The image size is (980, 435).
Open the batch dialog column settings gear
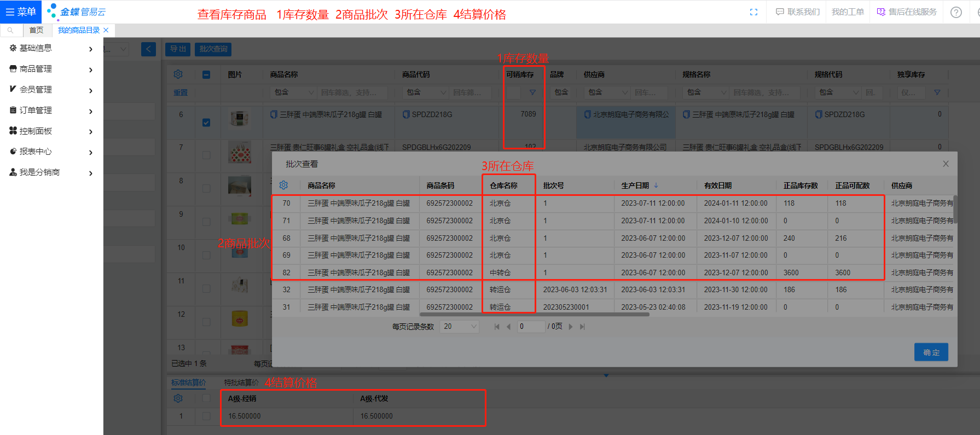(x=283, y=185)
